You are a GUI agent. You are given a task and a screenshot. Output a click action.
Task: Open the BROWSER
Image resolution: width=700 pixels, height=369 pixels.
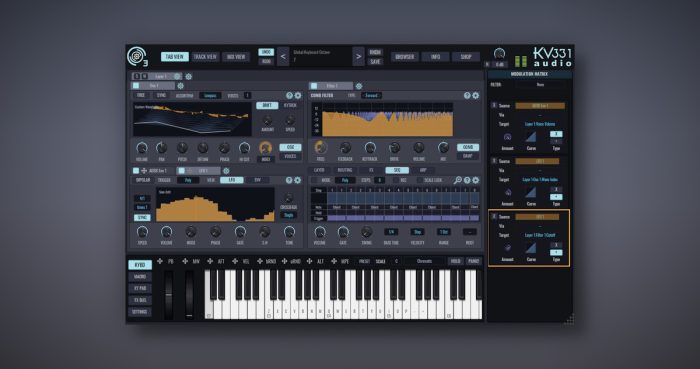(405, 57)
